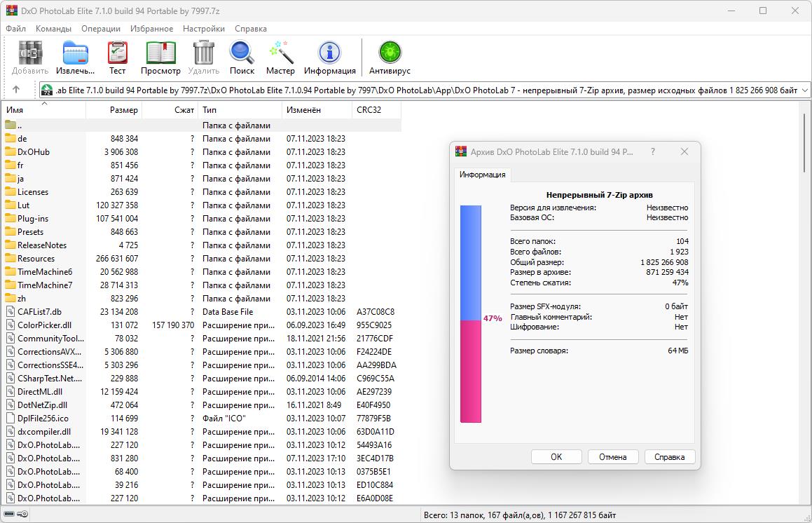This screenshot has height=523, width=812.
Task: Click the Справка button in the dialog
Action: point(669,456)
